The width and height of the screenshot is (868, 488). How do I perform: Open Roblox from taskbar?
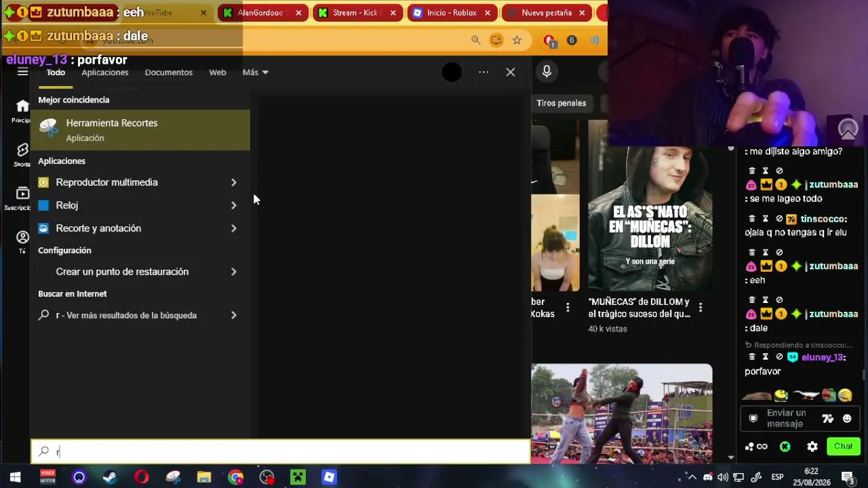(x=329, y=477)
